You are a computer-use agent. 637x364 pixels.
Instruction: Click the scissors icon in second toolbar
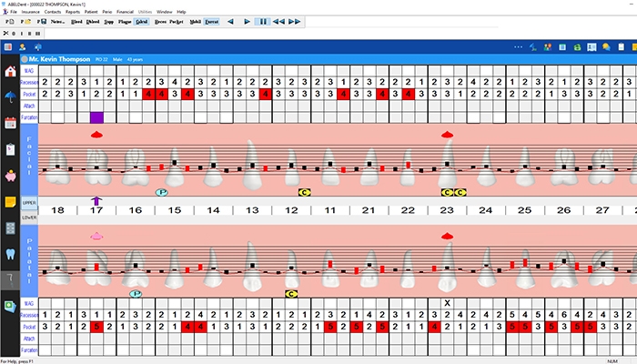(x=5, y=34)
